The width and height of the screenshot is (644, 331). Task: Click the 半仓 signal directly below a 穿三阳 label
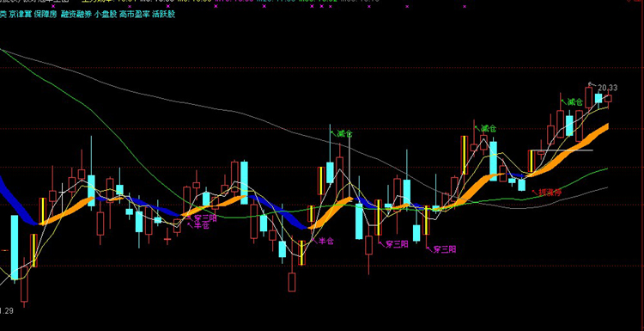pyautogui.click(x=201, y=225)
